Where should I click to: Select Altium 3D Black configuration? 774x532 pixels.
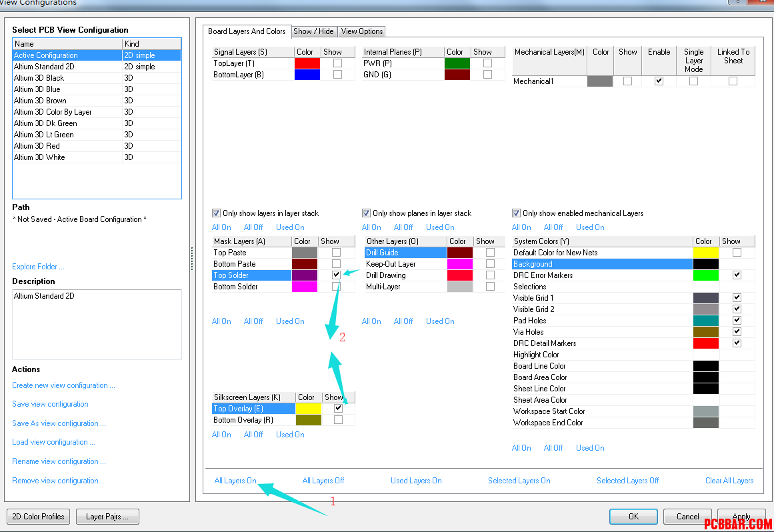click(x=97, y=78)
